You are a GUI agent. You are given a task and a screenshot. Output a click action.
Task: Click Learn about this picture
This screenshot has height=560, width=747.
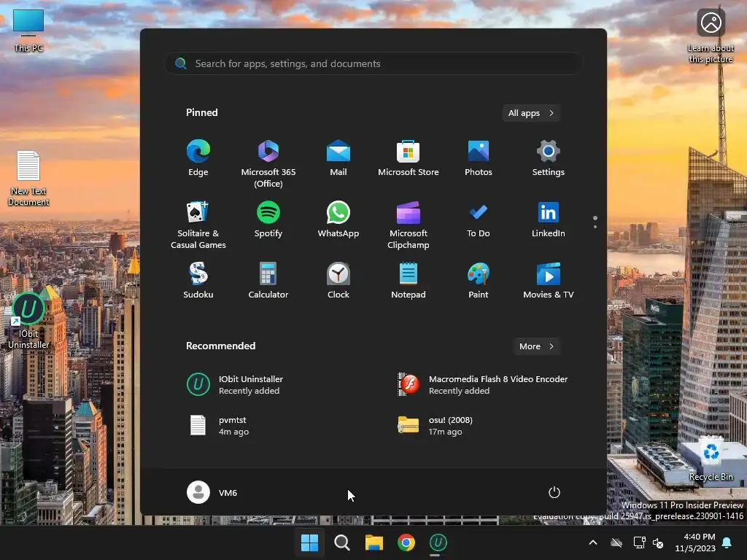(711, 36)
